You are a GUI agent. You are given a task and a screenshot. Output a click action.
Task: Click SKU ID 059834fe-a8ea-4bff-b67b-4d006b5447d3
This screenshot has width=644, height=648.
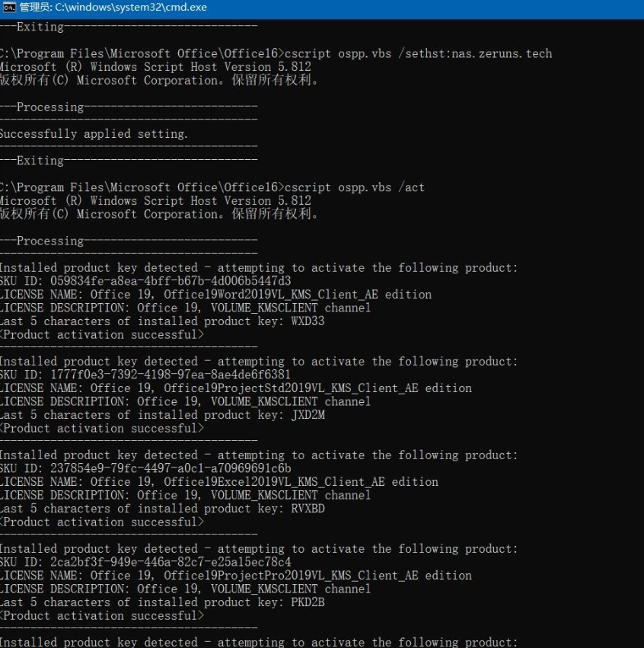pyautogui.click(x=171, y=281)
